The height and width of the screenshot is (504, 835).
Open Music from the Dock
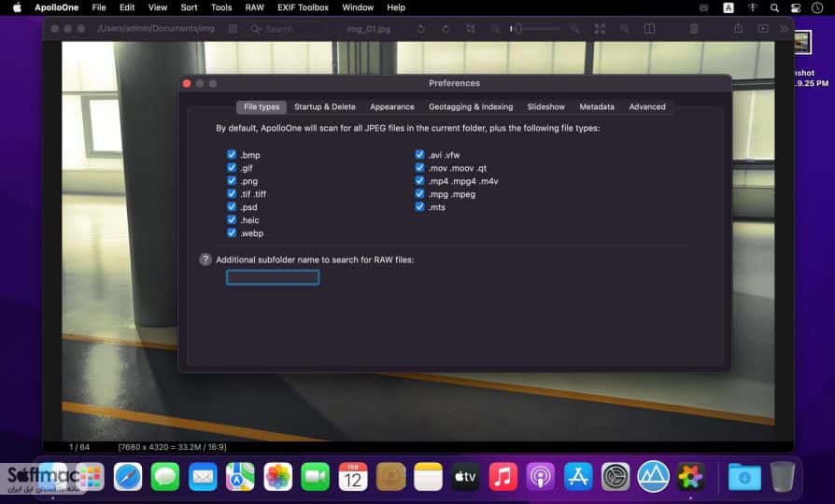point(503,476)
